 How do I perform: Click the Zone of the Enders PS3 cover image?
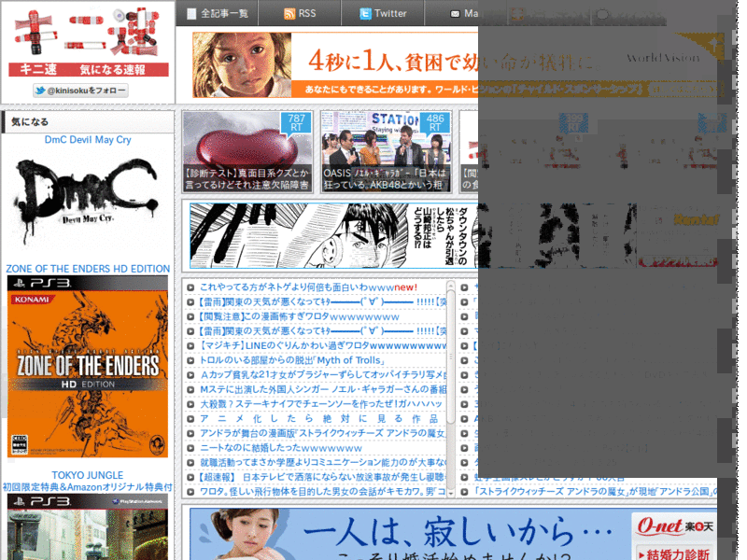(x=88, y=367)
